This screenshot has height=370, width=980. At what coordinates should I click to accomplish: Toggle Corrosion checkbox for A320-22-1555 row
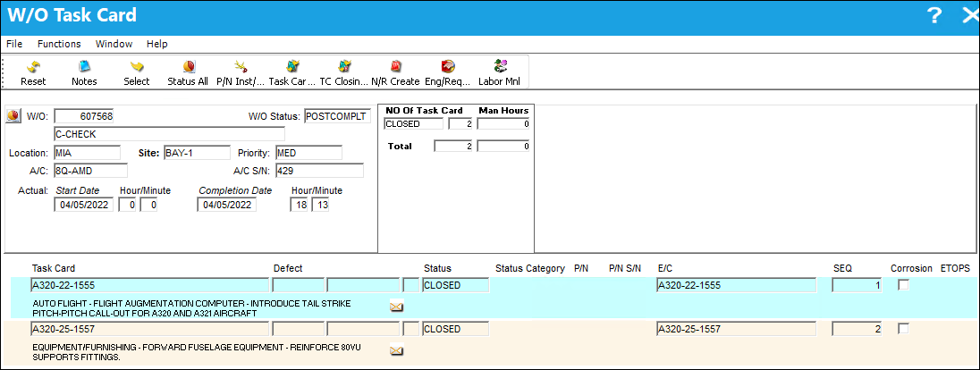903,285
